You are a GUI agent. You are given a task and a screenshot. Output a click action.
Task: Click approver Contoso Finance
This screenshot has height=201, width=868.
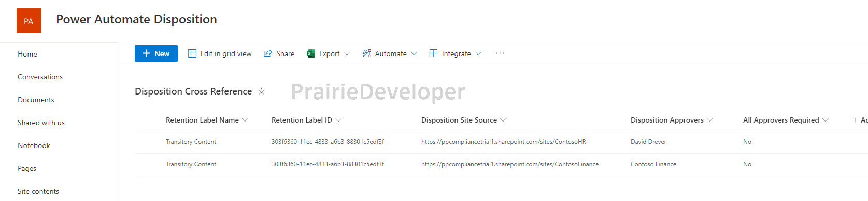click(x=653, y=164)
